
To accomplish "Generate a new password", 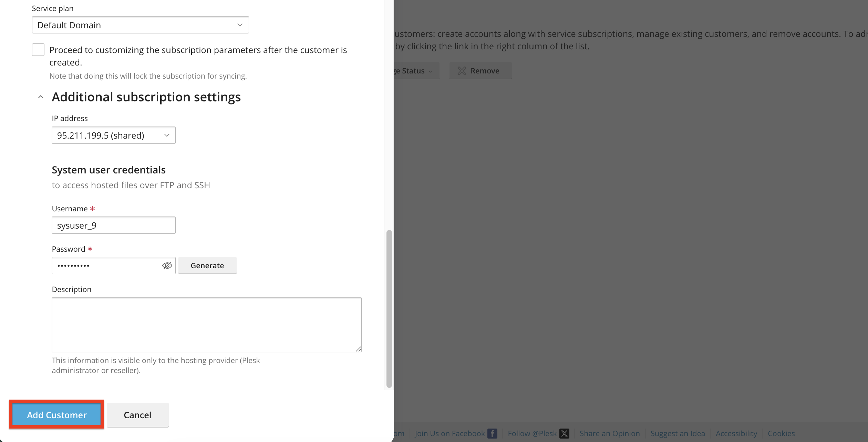I will coord(207,265).
